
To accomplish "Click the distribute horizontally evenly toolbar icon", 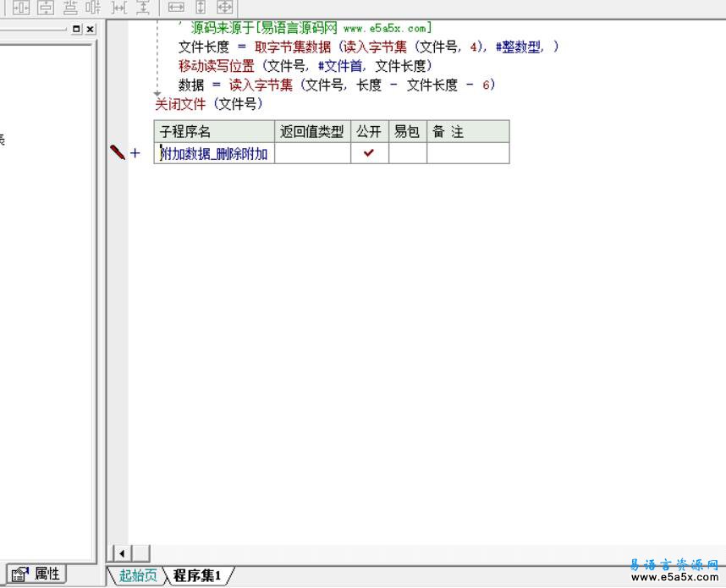I will point(93,8).
